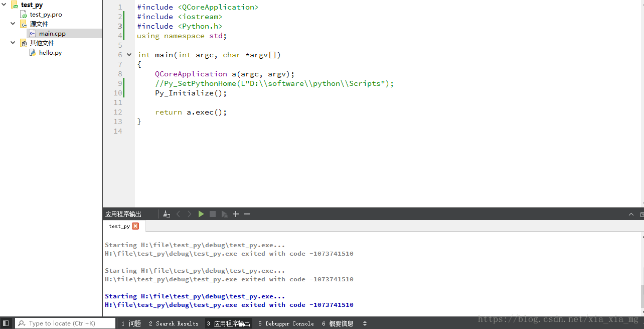
Task: Click the hello.py file icon
Action: pos(32,53)
